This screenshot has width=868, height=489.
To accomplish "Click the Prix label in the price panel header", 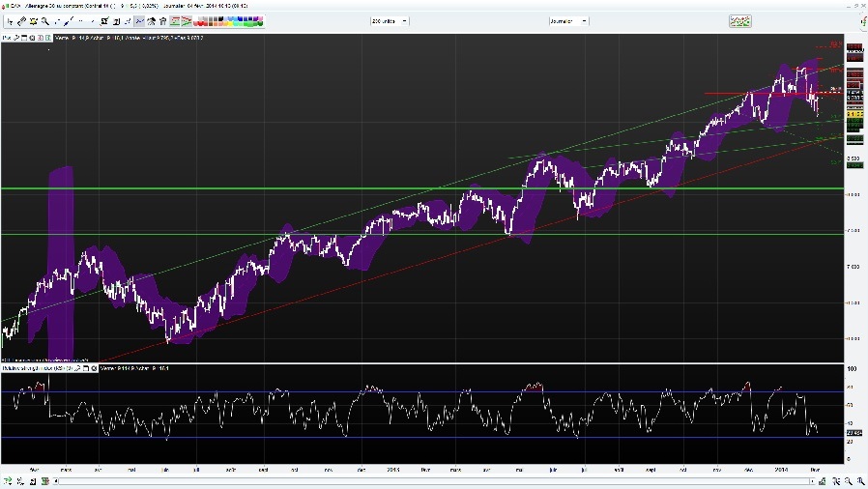I will (x=6, y=38).
